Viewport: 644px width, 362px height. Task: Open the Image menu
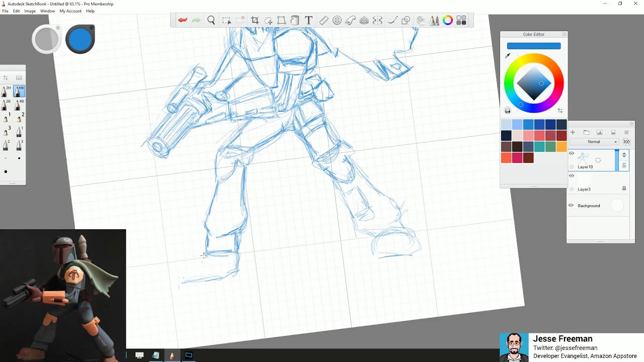(x=30, y=11)
